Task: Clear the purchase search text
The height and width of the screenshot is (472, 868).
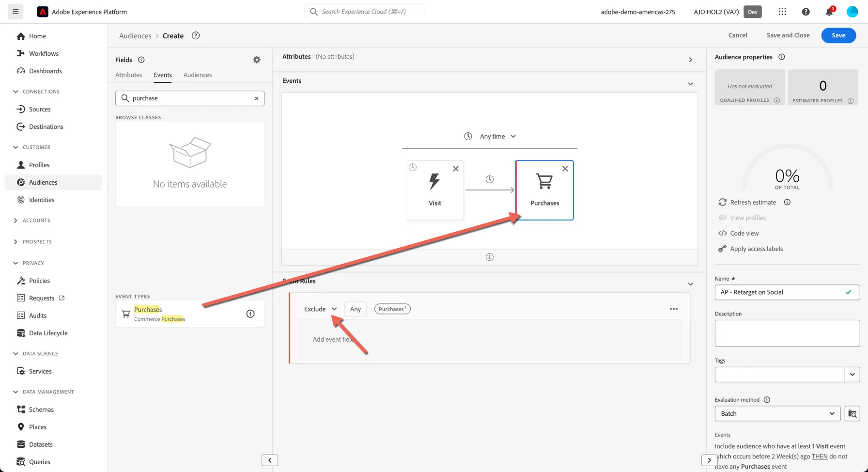Action: click(x=257, y=98)
